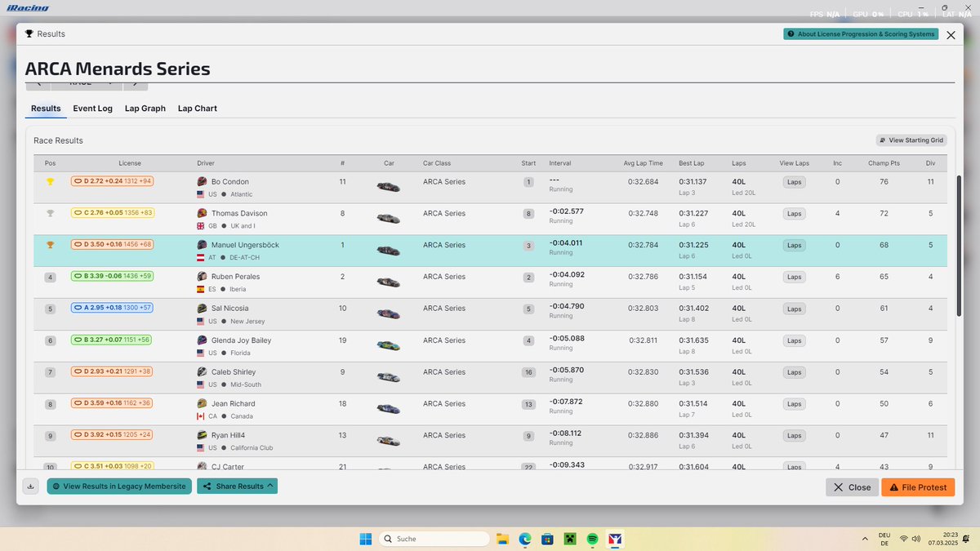
Task: Click the Avg Lap Time column header
Action: [x=644, y=163]
